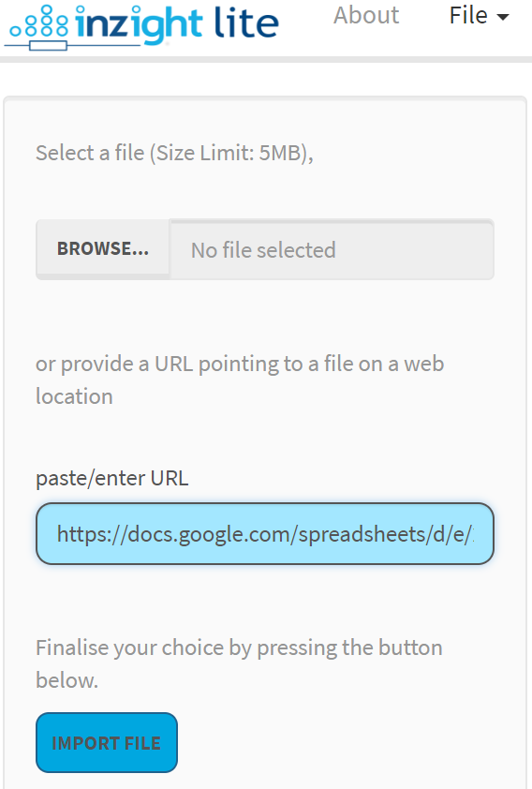Click the 'or provide a URL pointing' help text
This screenshot has width=532, height=789.
pyautogui.click(x=240, y=380)
